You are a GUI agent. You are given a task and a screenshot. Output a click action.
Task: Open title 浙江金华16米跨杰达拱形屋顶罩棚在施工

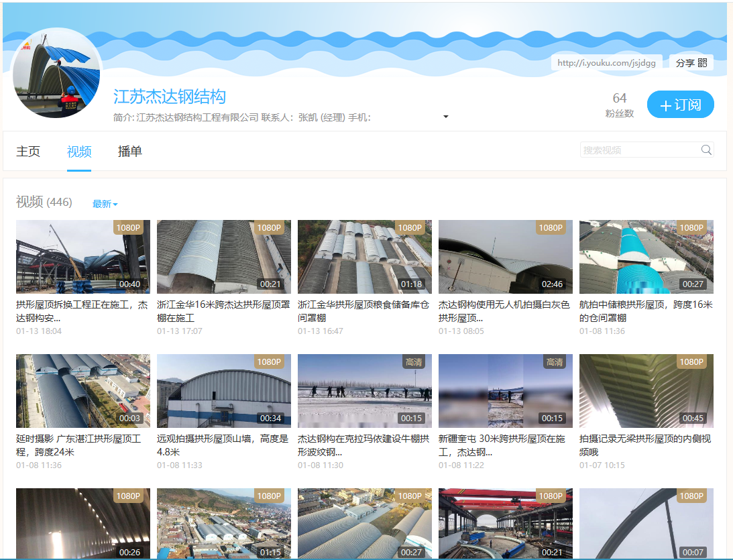pos(223,311)
